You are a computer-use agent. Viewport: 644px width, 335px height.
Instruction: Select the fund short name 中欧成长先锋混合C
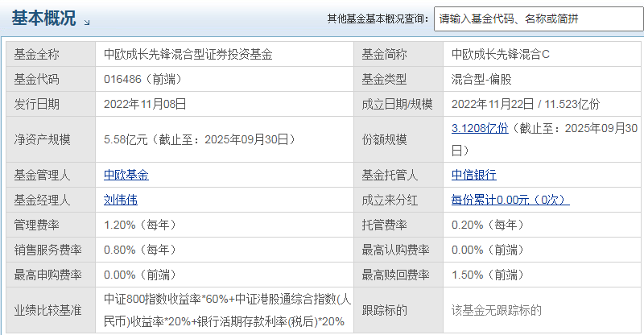click(x=500, y=54)
